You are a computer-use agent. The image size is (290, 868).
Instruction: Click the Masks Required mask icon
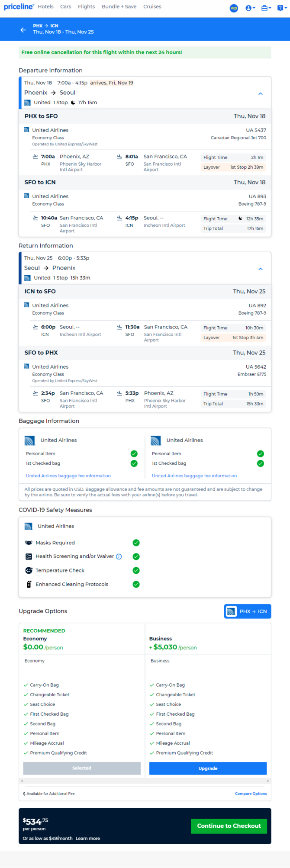coord(29,543)
